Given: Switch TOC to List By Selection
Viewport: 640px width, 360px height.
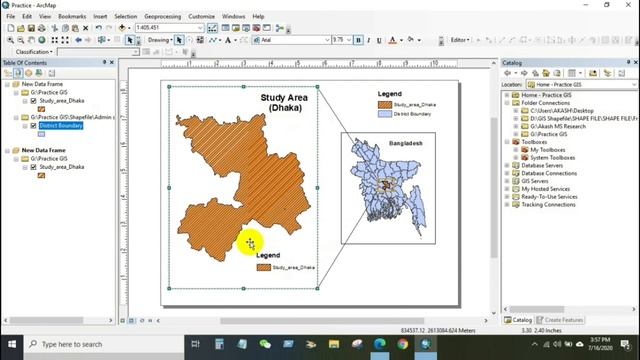Looking at the screenshot, I should pyautogui.click(x=39, y=73).
